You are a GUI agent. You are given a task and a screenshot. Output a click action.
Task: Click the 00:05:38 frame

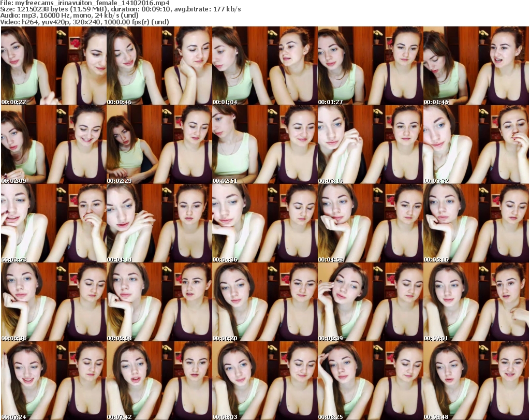tap(53, 302)
